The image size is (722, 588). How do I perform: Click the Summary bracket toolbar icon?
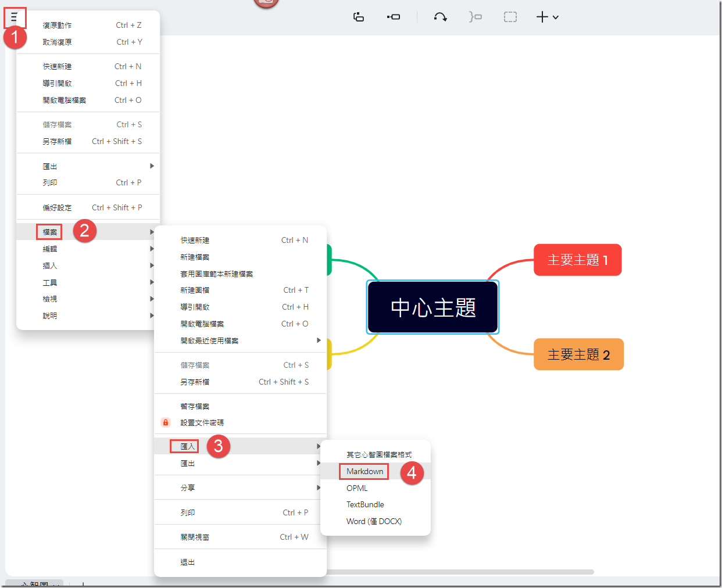coord(476,17)
